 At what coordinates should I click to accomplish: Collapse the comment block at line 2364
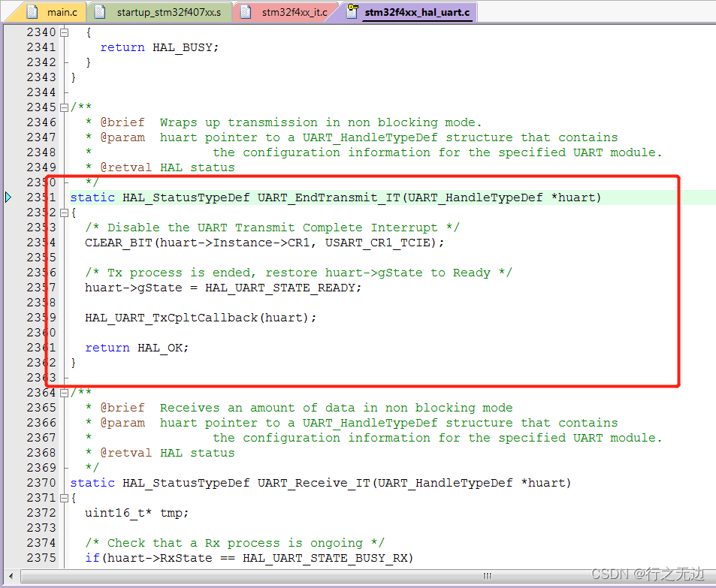pyautogui.click(x=65, y=393)
